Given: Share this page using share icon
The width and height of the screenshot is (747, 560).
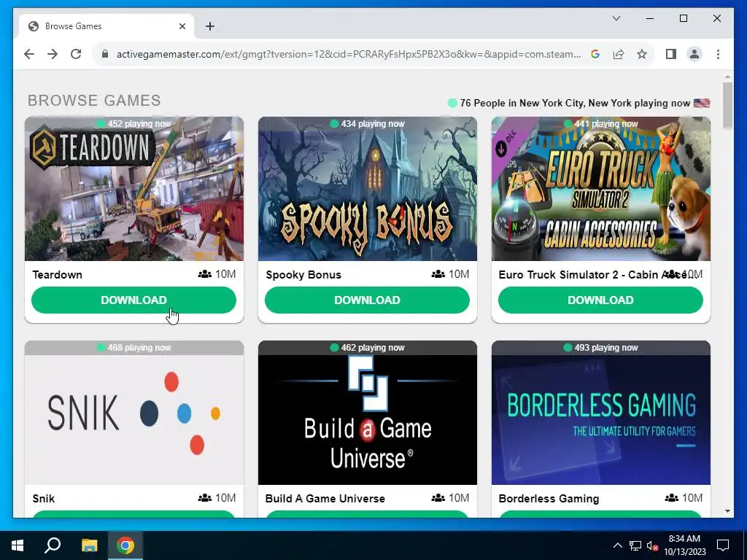Looking at the screenshot, I should point(619,54).
